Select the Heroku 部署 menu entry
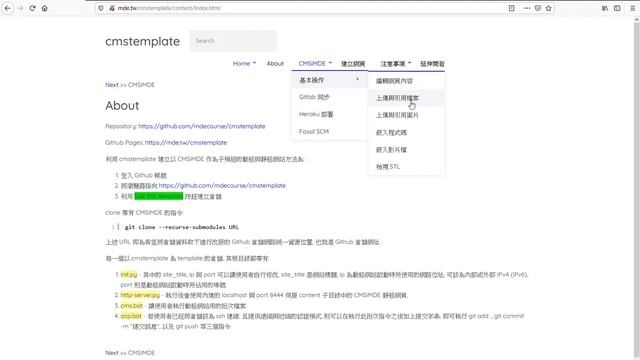 click(x=329, y=114)
